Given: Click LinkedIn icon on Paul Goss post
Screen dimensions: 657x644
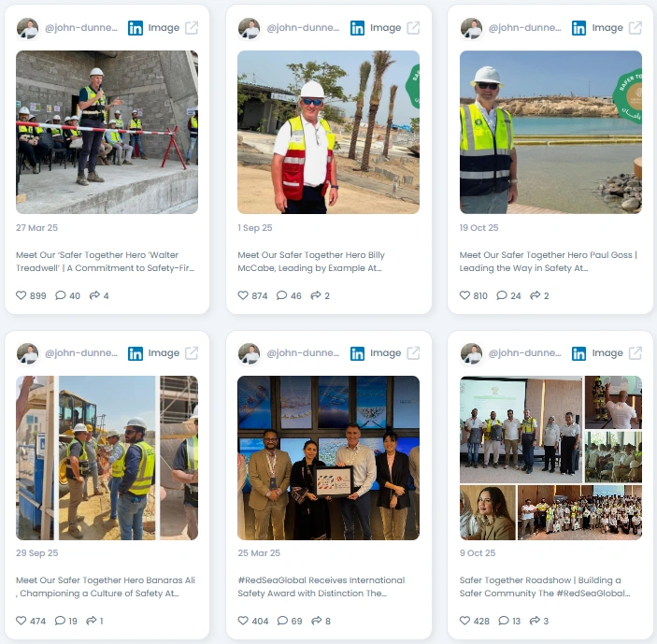Looking at the screenshot, I should (578, 28).
